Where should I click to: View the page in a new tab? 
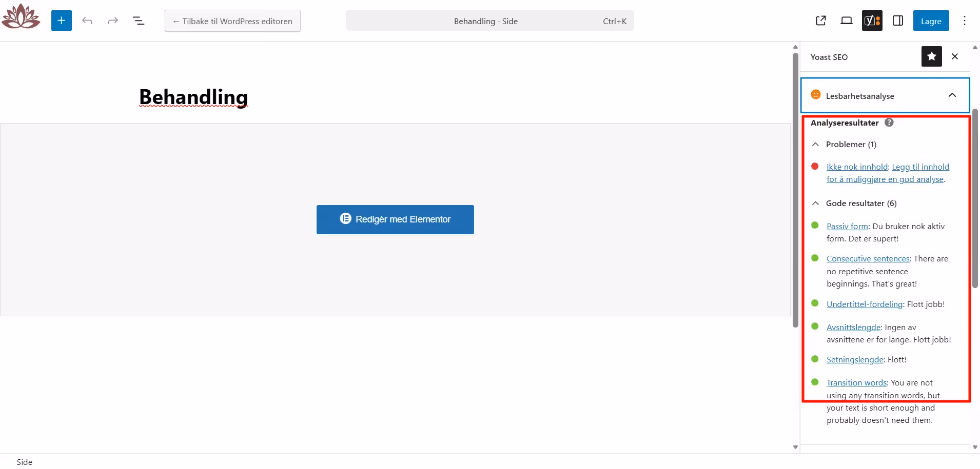(821, 21)
